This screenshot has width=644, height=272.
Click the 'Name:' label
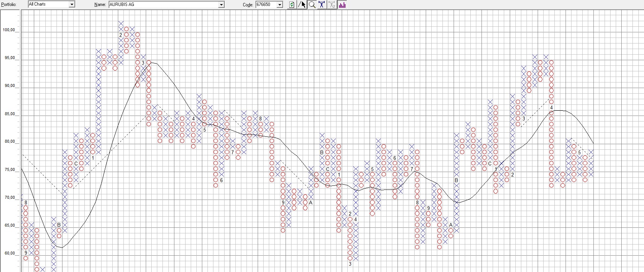(x=100, y=4)
